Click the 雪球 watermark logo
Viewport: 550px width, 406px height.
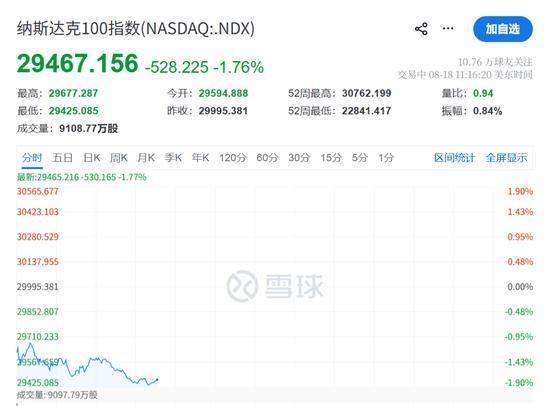[x=275, y=286]
